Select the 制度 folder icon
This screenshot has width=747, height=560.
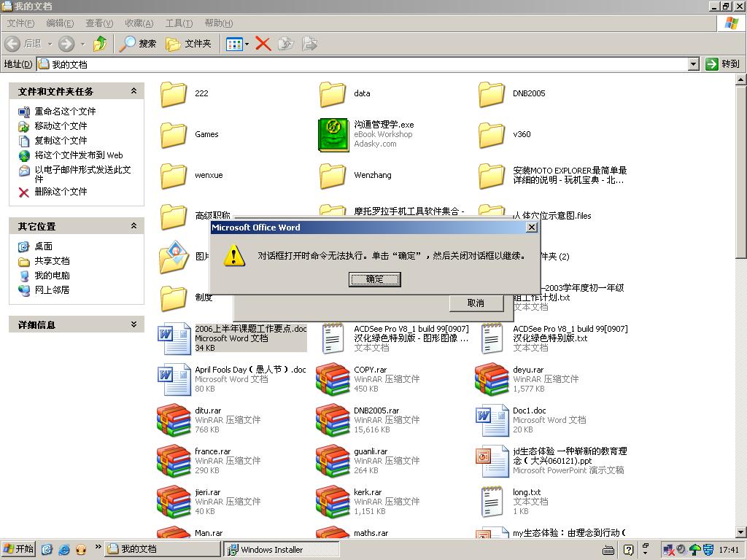click(x=174, y=298)
